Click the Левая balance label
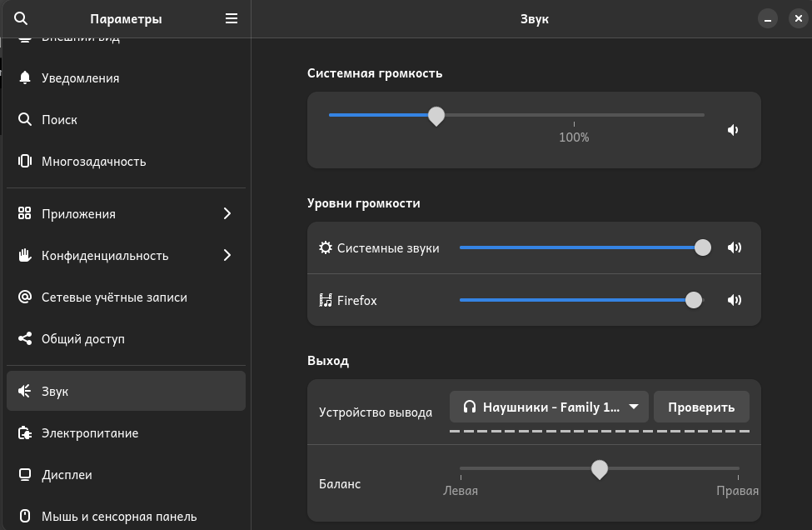 coord(461,491)
